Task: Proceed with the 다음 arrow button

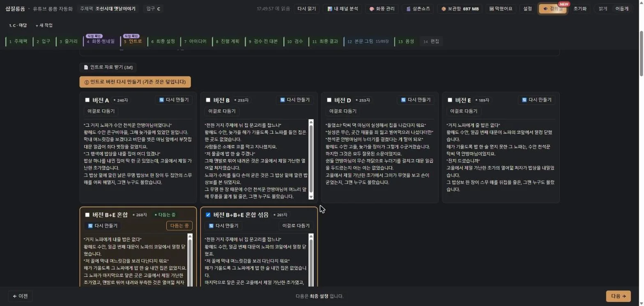Action: tap(618, 296)
